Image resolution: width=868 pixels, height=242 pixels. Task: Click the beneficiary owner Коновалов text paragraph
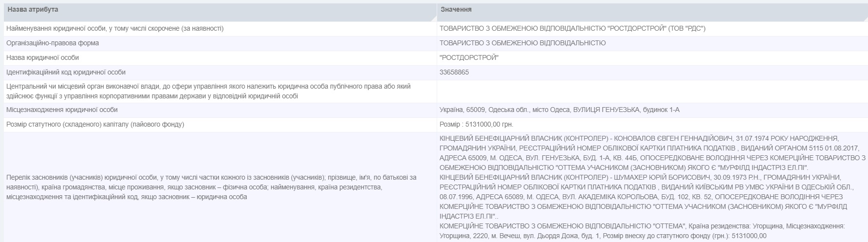click(652, 153)
